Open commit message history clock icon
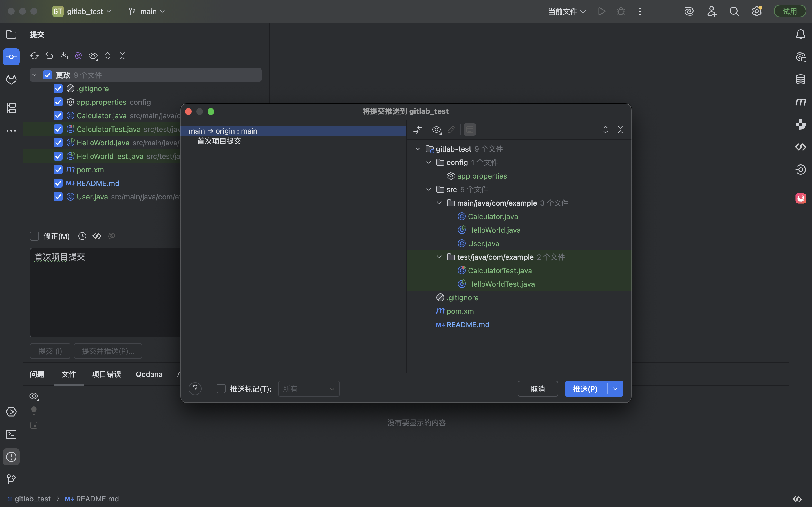 82,236
